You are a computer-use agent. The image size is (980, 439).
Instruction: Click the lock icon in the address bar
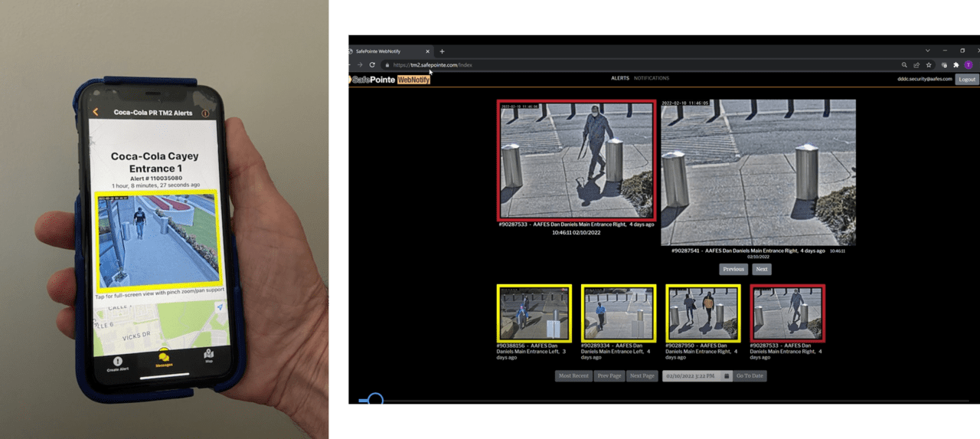click(x=387, y=65)
